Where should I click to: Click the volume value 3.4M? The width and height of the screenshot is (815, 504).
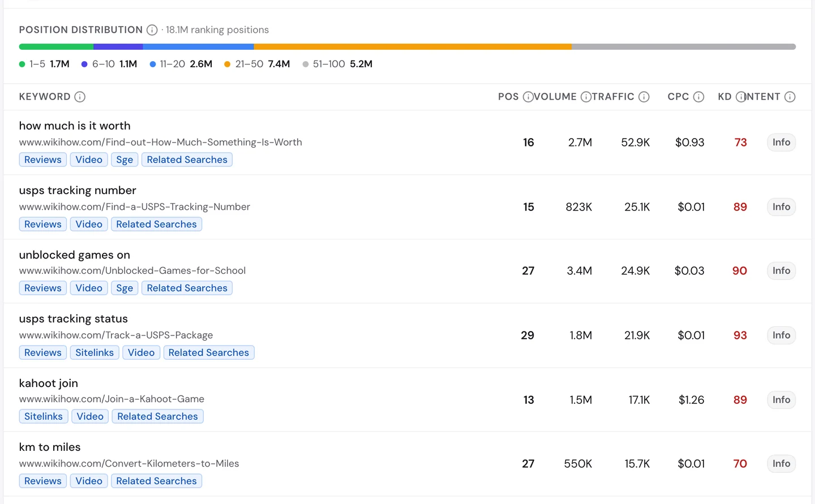tap(580, 271)
